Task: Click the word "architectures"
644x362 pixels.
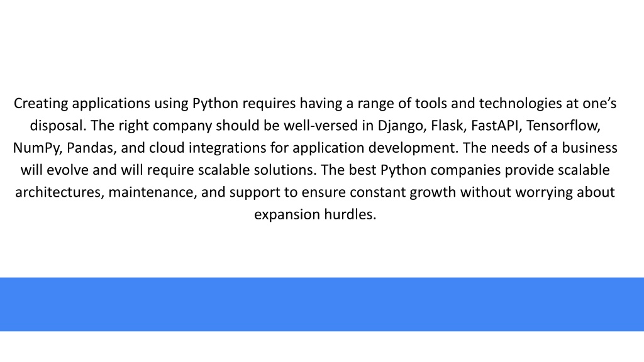Action: [60, 192]
